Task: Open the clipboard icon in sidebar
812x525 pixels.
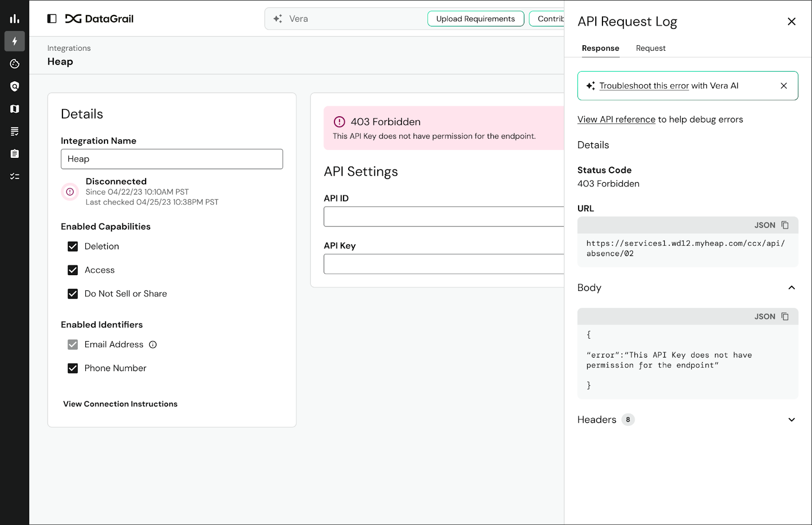Action: 15,154
